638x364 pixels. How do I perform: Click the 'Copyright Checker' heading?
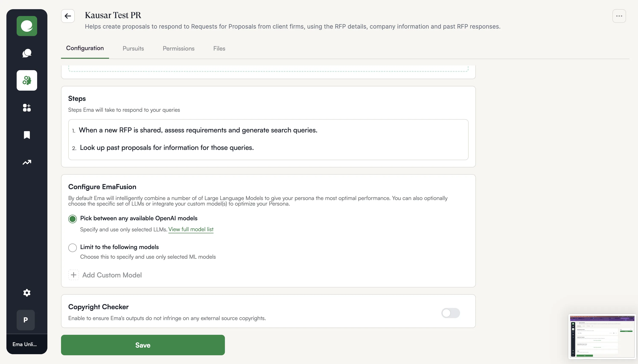click(98, 307)
